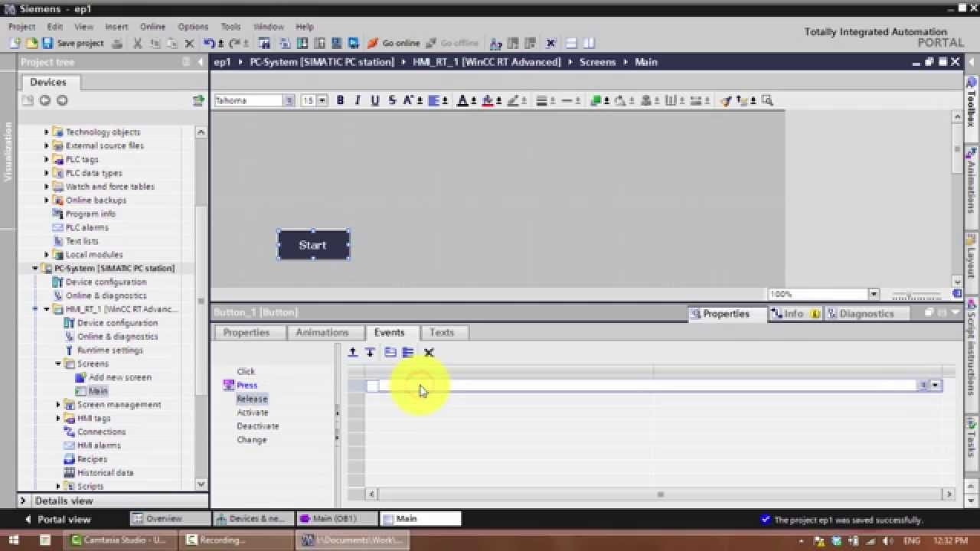This screenshot has width=980, height=551.
Task: Click the Undo arrow icon
Action: pos(210,44)
